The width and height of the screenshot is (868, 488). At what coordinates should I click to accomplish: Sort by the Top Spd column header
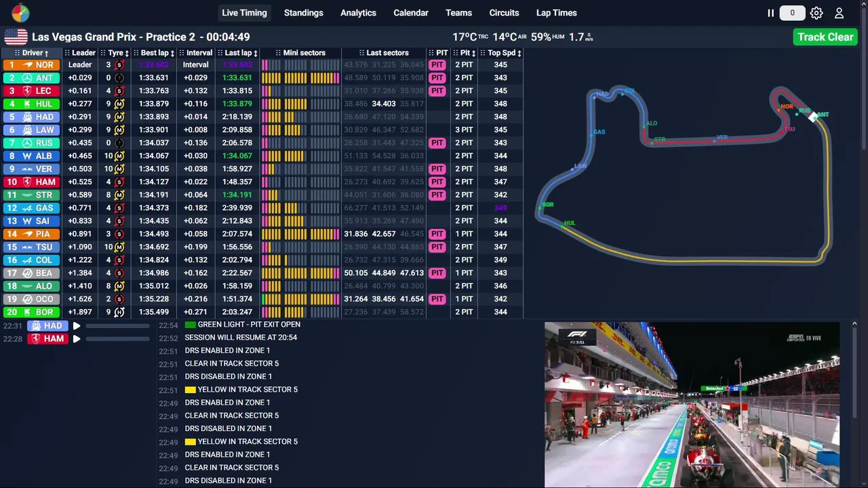point(500,53)
